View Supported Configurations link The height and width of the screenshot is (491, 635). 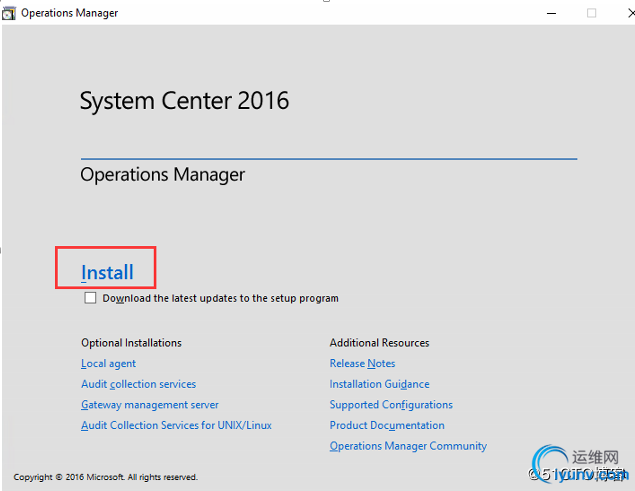pos(391,404)
